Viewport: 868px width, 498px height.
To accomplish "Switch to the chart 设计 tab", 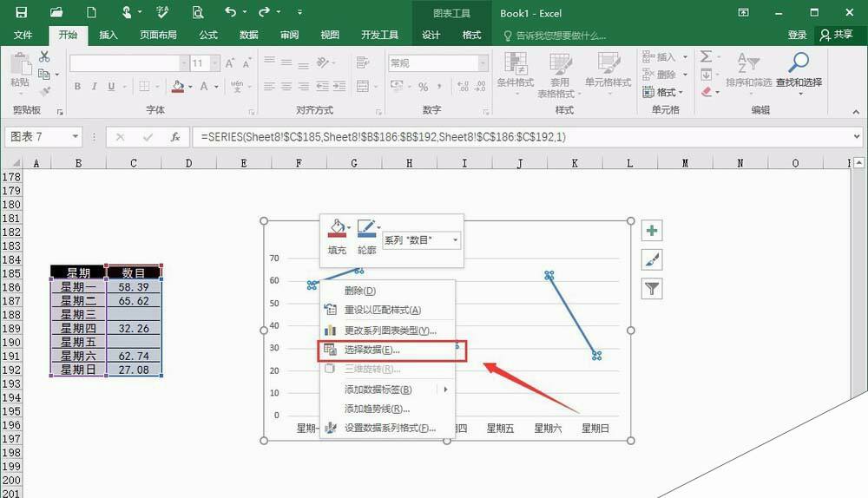I will point(431,35).
